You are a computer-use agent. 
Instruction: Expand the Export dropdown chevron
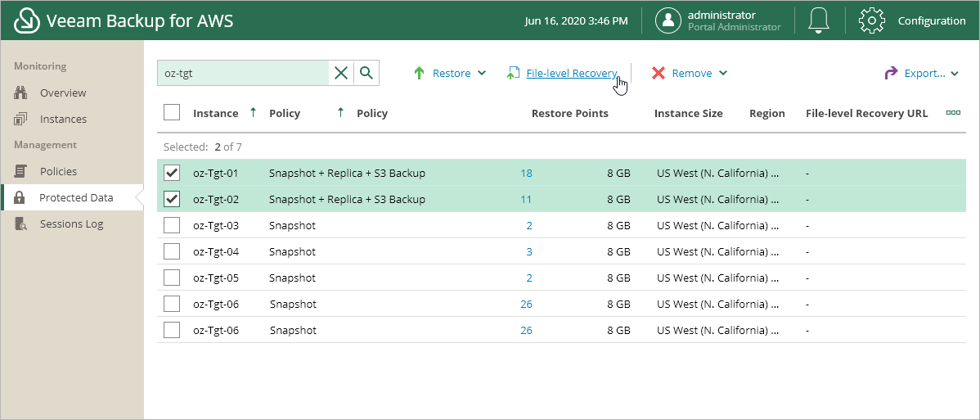coord(955,74)
